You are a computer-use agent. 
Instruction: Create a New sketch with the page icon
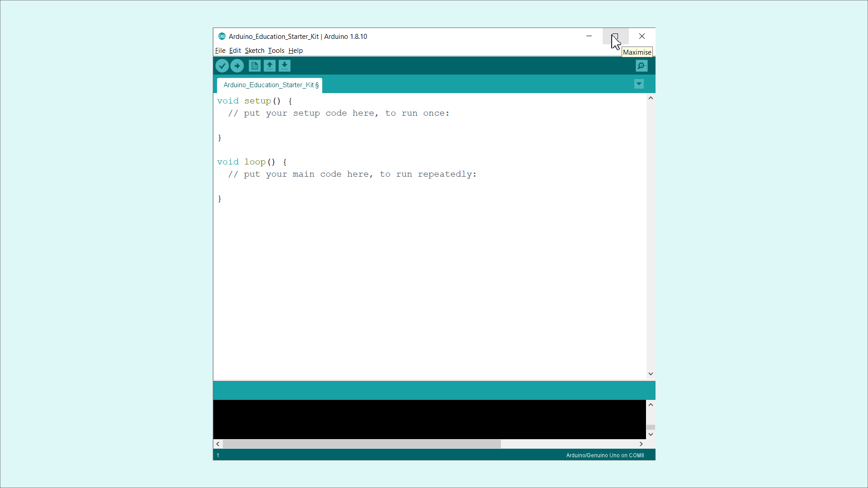(x=255, y=66)
